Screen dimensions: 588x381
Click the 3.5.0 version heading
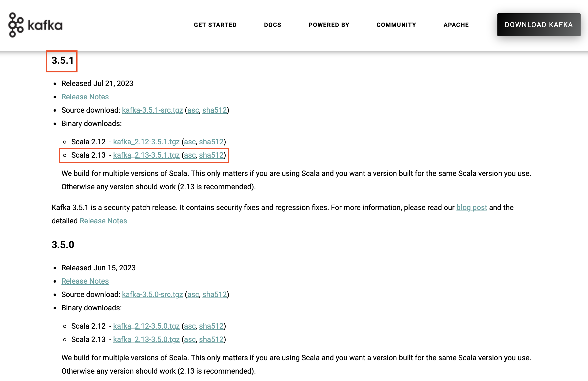(63, 245)
